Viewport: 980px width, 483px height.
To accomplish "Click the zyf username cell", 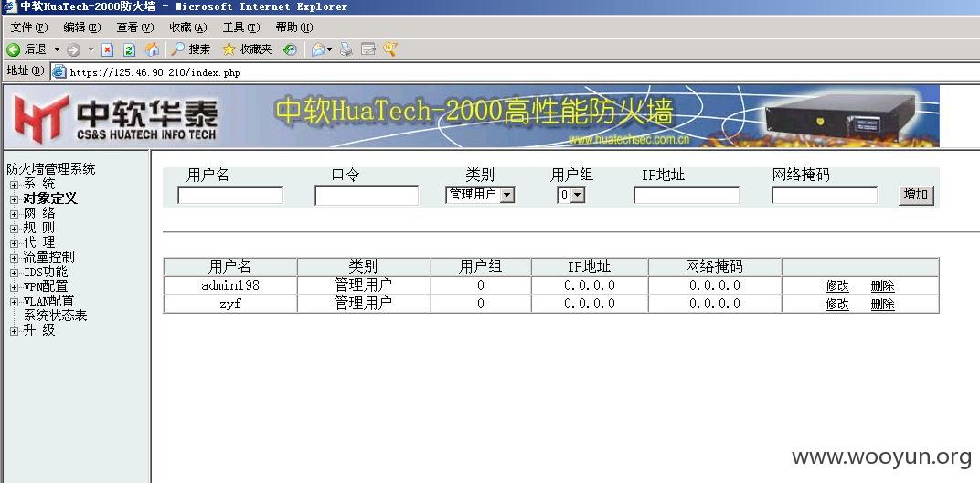I will point(230,304).
